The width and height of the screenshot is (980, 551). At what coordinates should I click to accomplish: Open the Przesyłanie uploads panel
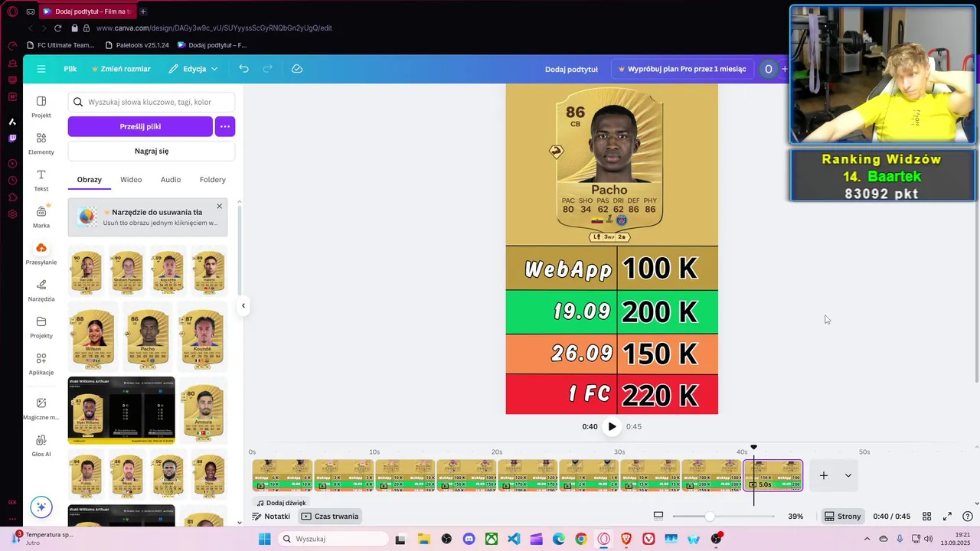[x=41, y=253]
